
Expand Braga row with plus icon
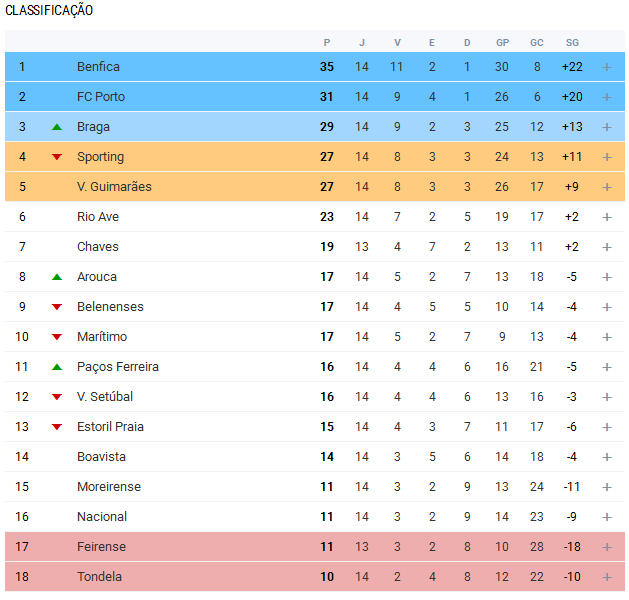(606, 127)
